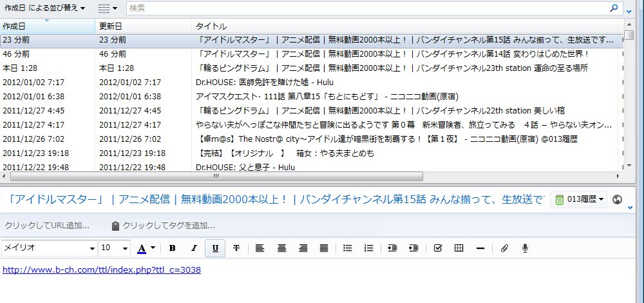Image resolution: width=644 pixels, height=303 pixels.
Task: Expand note info chevron below globe icon
Action: [630, 208]
